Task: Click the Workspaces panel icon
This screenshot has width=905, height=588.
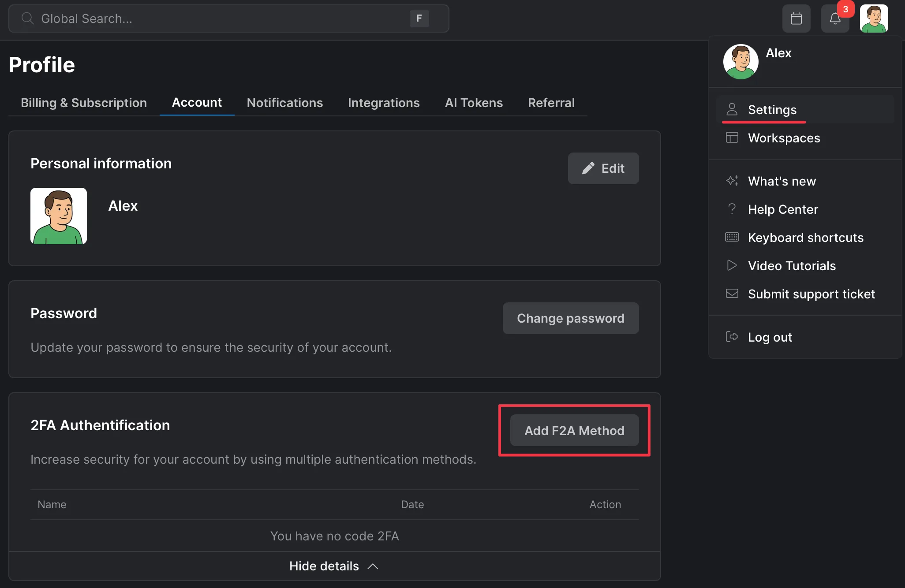Action: [x=732, y=137]
